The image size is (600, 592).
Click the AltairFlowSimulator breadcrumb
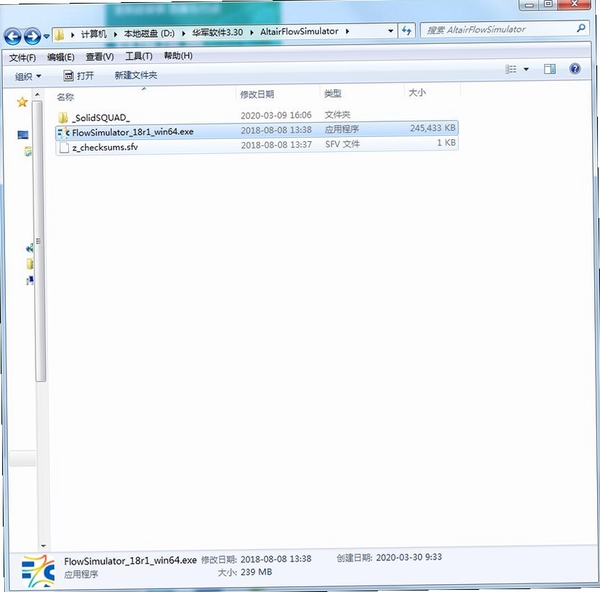(x=299, y=31)
